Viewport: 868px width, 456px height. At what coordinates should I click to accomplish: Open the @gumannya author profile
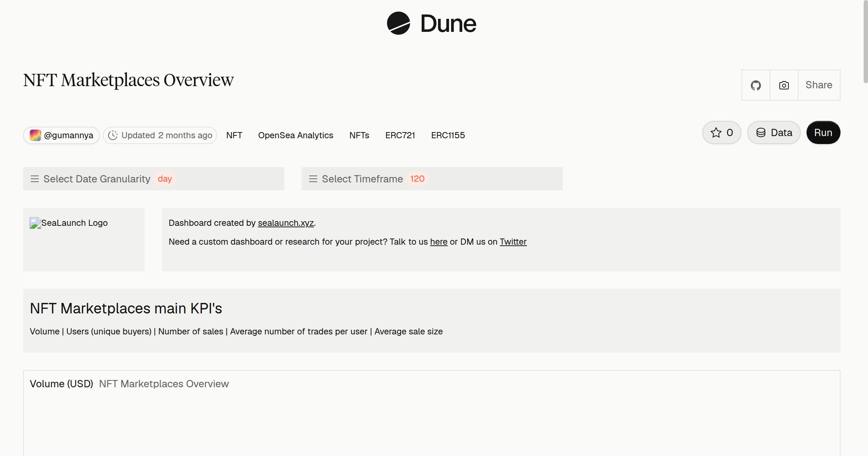(x=61, y=135)
